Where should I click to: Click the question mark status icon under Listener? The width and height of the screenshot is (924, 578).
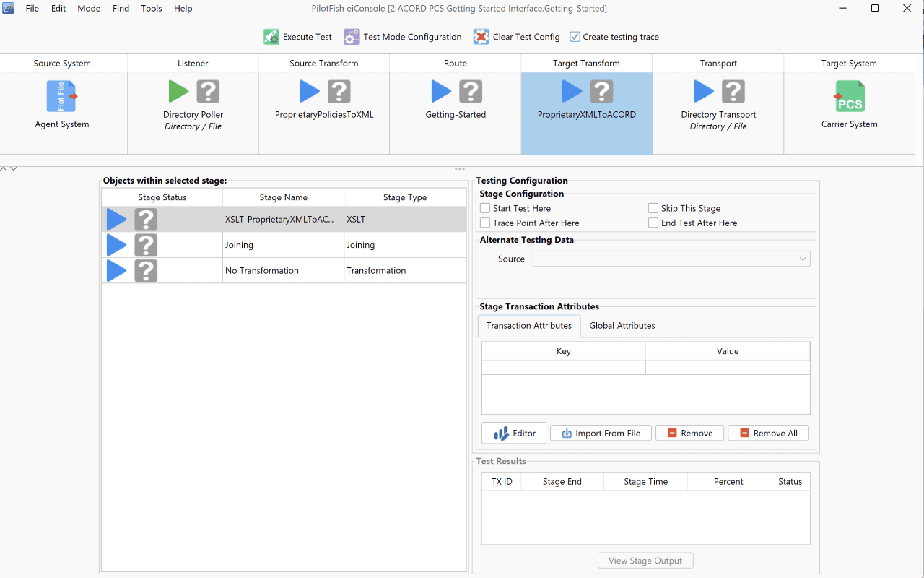(208, 92)
